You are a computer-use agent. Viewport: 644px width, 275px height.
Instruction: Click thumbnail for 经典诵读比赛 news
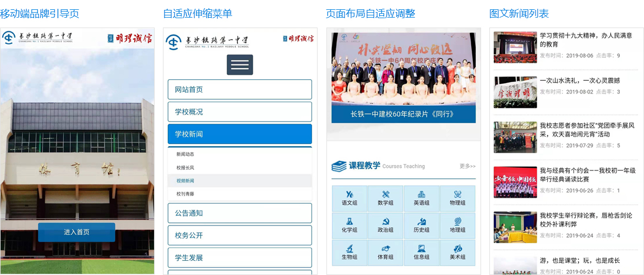pos(515,182)
